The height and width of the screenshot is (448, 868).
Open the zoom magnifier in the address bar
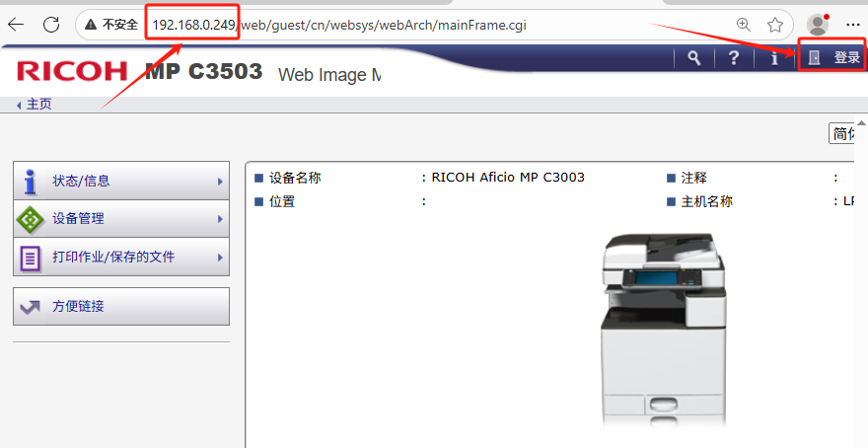point(744,24)
